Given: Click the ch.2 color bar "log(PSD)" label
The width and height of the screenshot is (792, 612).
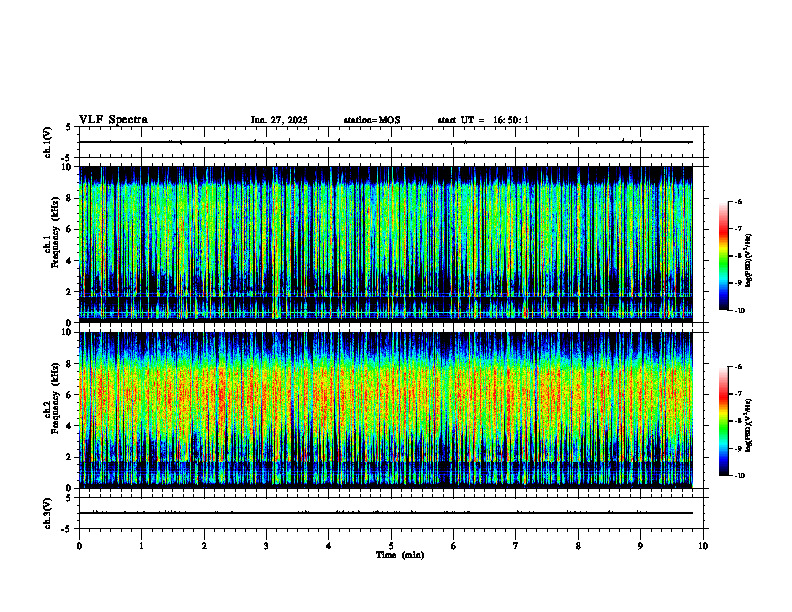Looking at the screenshot, I should 749,426.
